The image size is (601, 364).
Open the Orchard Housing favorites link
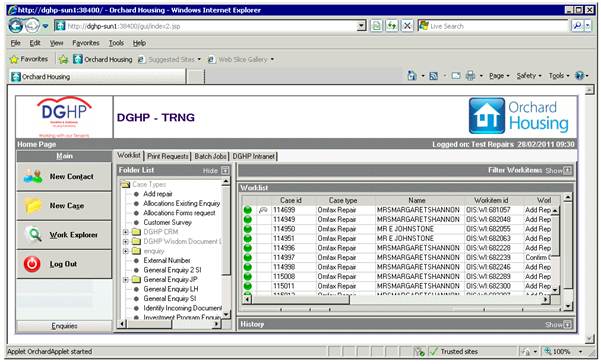(x=103, y=59)
